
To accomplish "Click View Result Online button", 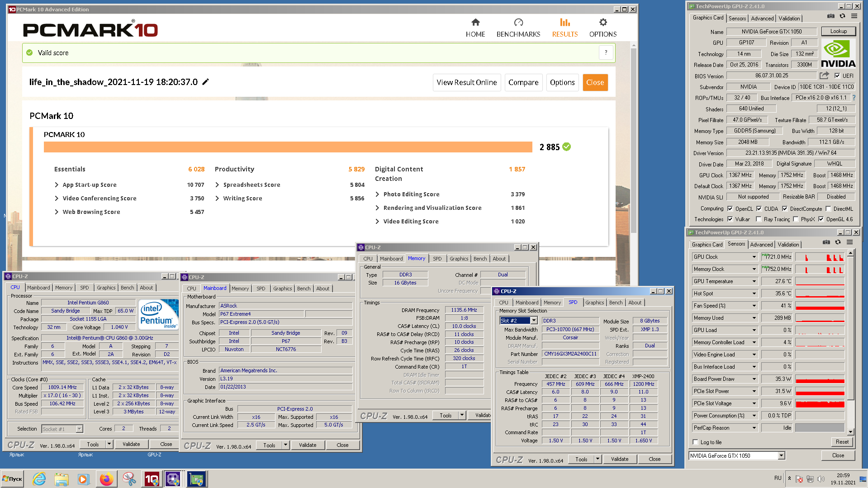I will click(466, 82).
